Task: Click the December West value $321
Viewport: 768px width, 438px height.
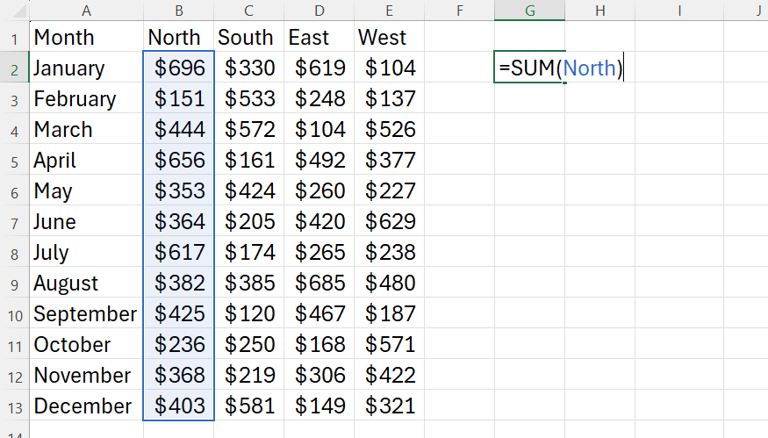Action: pos(389,406)
